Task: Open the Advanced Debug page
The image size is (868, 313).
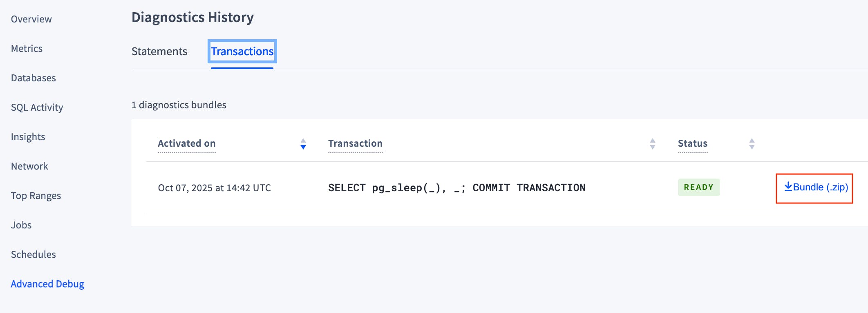Action: [x=48, y=284]
